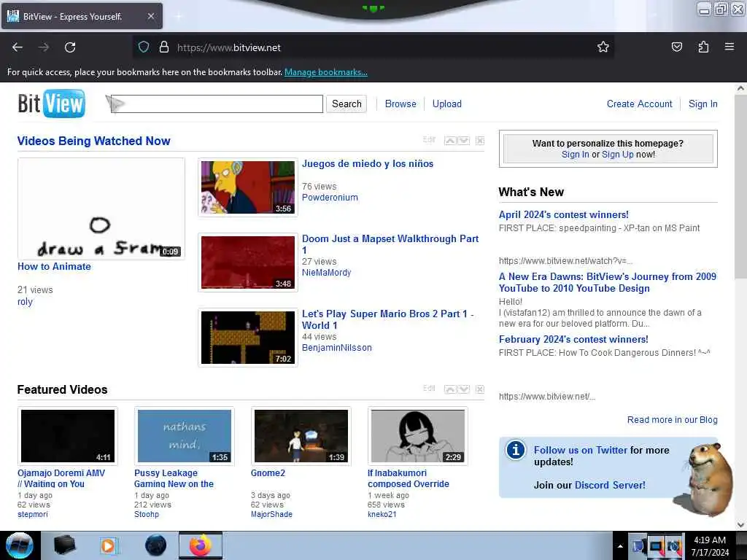Visit Powderonium's channel

[330, 197]
